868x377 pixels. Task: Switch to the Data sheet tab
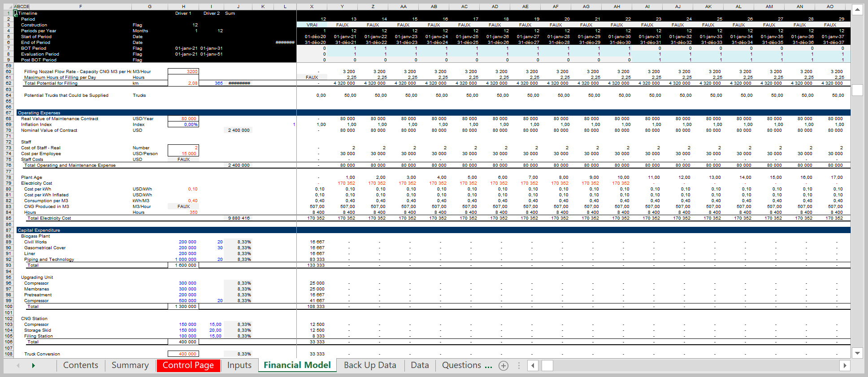420,365
